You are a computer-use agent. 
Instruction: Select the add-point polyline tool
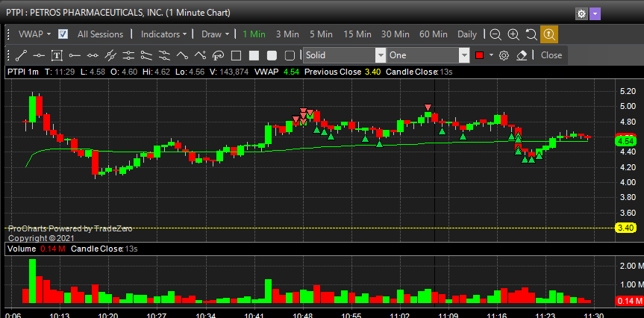pos(200,55)
